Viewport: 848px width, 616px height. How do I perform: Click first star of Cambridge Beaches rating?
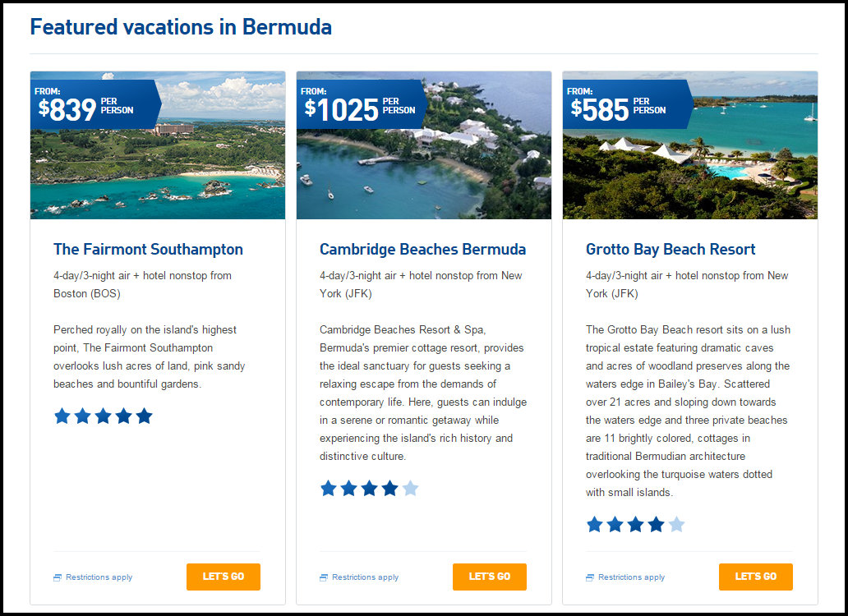tap(328, 489)
